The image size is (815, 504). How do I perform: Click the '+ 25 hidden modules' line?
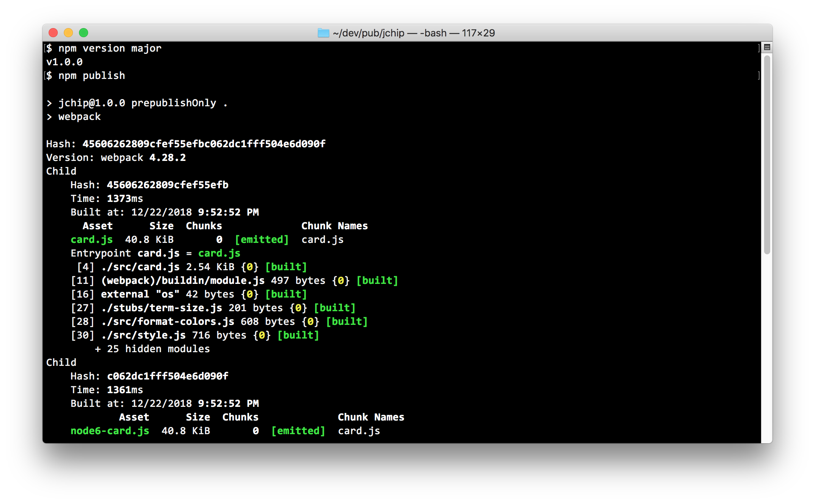pos(152,349)
